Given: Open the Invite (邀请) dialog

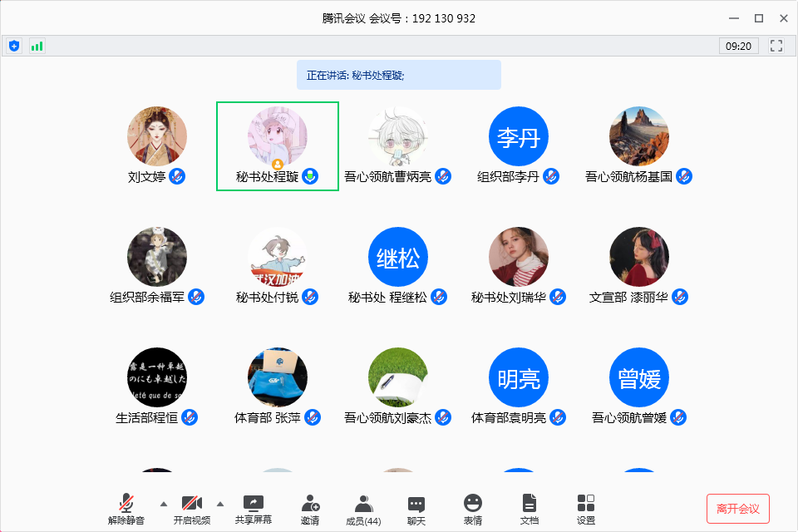Looking at the screenshot, I should 310,509.
